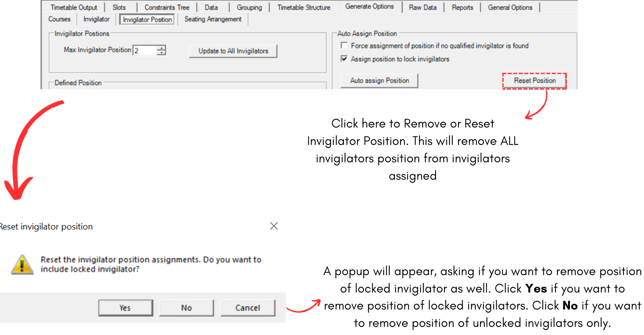Switch to the Raw Data tab
This screenshot has height=335, width=644.
click(x=423, y=7)
